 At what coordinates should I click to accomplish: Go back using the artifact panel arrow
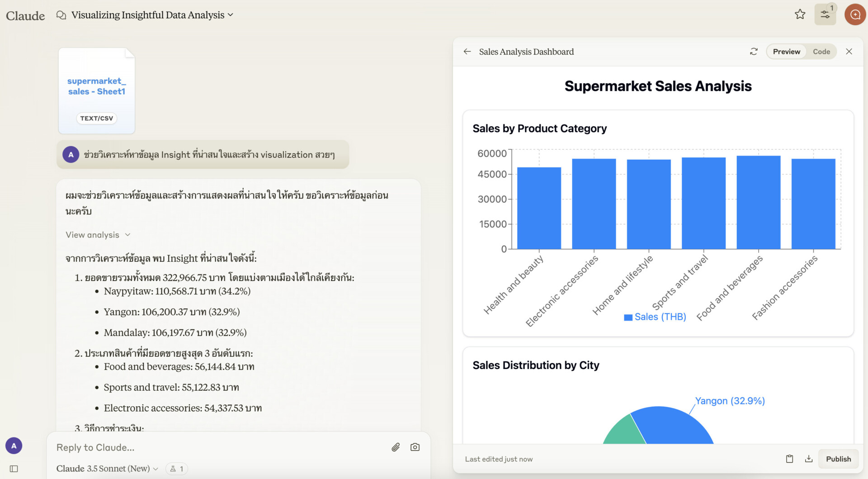click(467, 51)
